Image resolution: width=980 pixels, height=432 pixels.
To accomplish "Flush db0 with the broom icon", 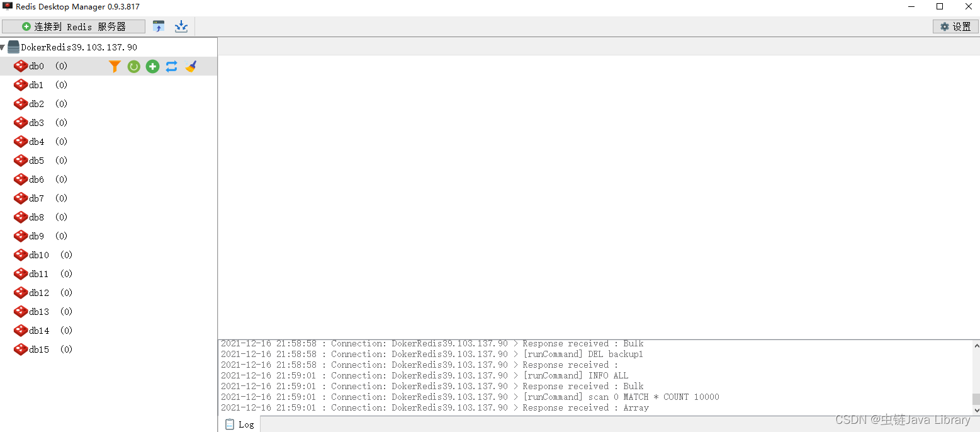I will click(x=191, y=66).
